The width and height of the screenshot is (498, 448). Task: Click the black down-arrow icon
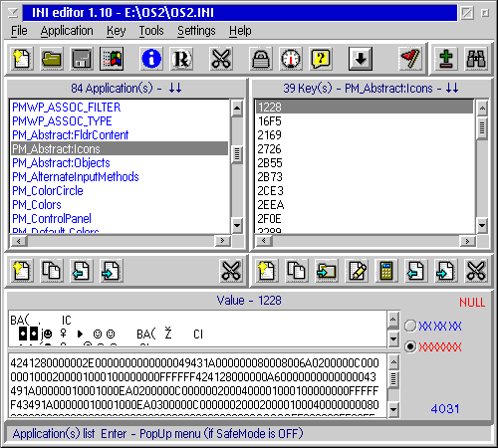[361, 59]
